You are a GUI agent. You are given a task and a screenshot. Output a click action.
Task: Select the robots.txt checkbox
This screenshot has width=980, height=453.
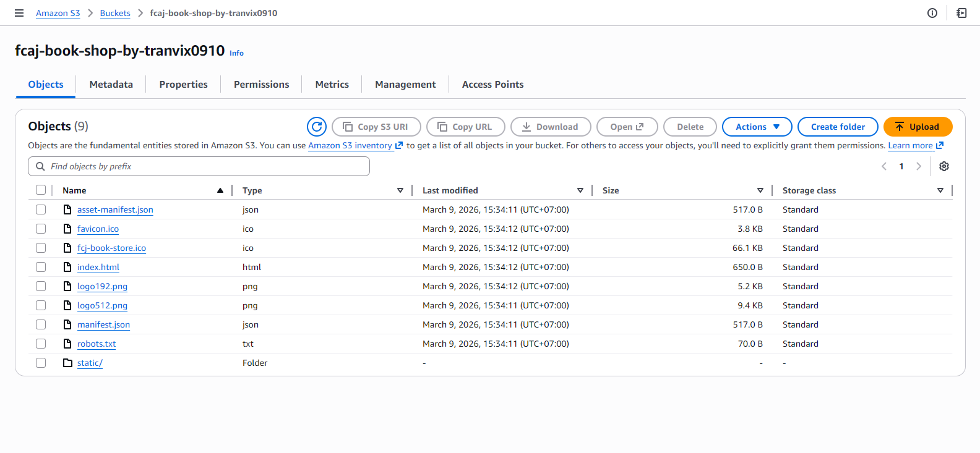(x=41, y=344)
